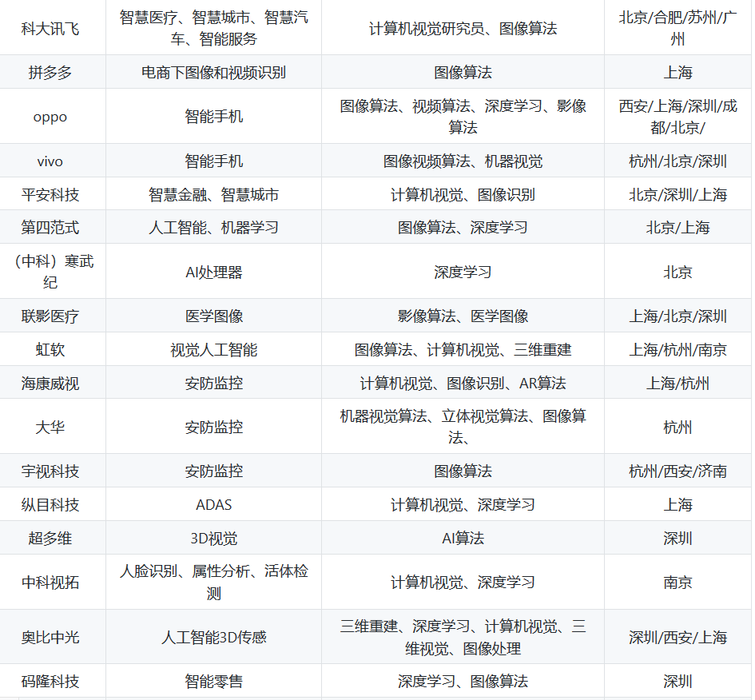
Task: Click 第四范式 in the table
Action: 50,227
